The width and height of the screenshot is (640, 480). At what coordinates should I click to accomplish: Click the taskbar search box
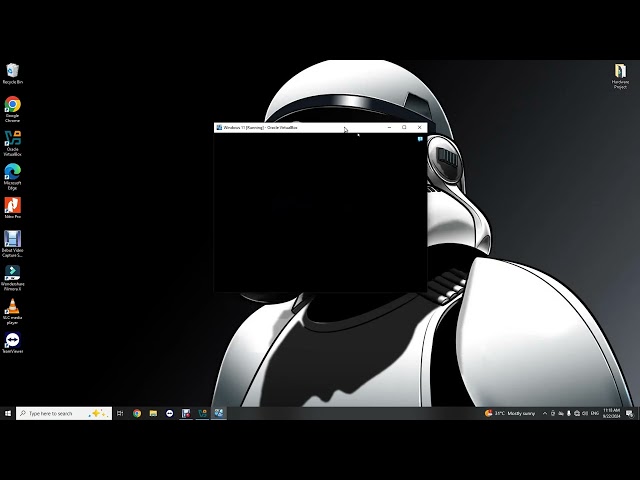coord(64,413)
